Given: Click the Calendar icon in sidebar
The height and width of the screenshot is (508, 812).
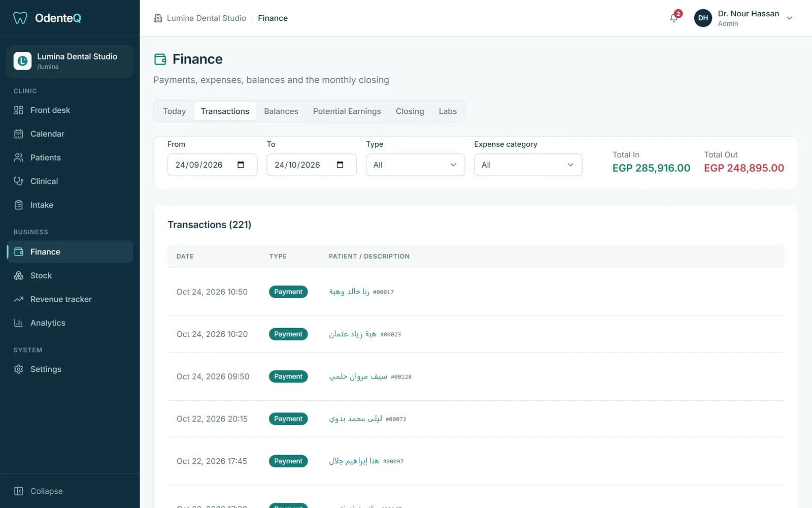Looking at the screenshot, I should 19,134.
